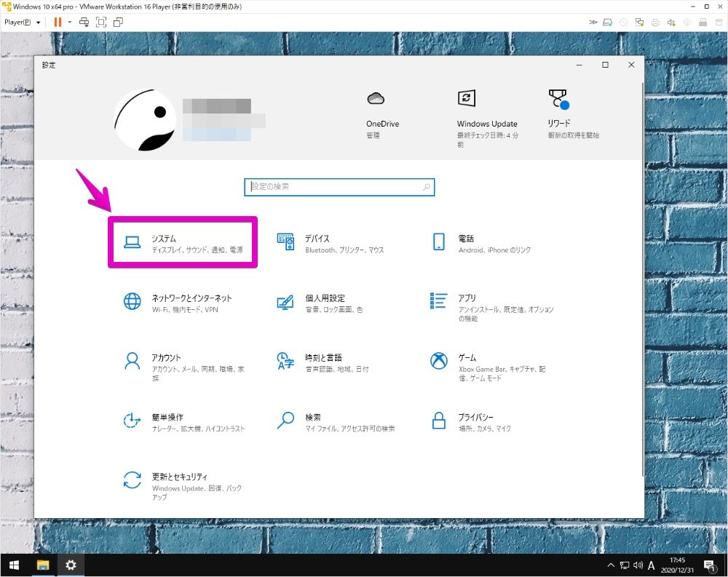Click the volume speaker tray icon

638,565
